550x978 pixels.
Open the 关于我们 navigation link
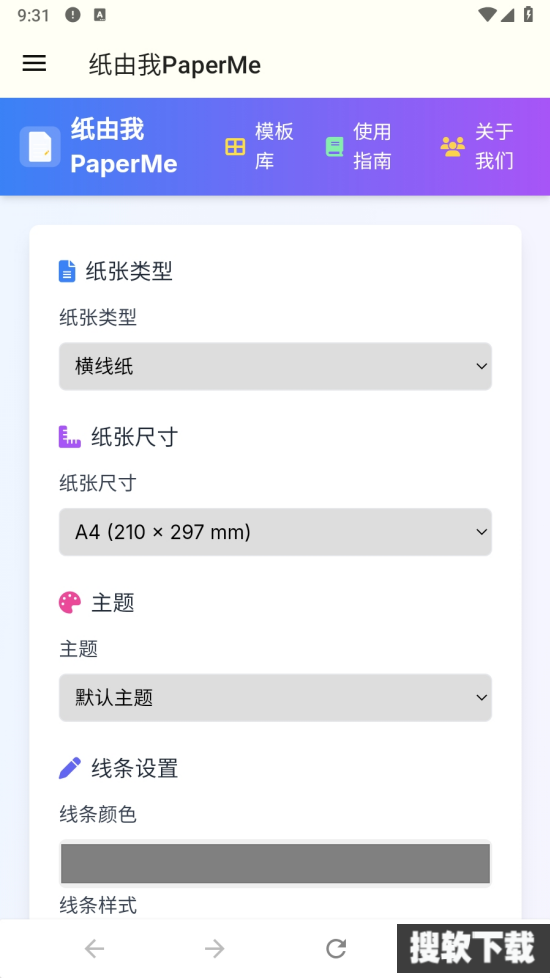(x=495, y=147)
